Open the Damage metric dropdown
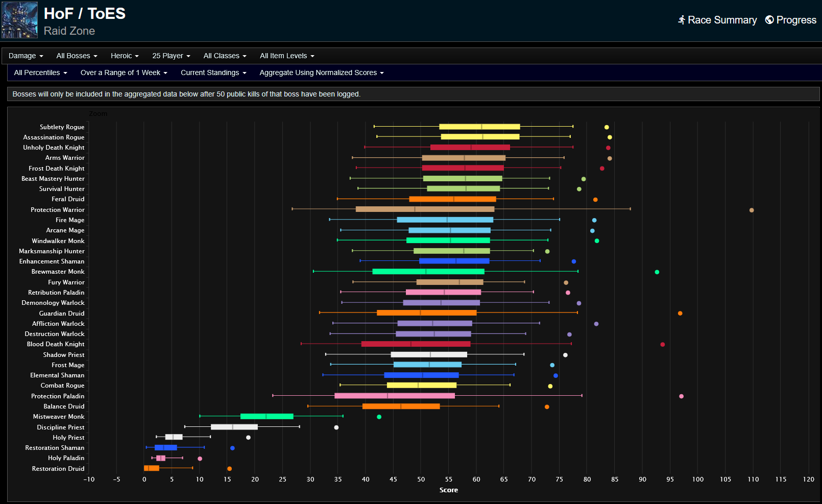The width and height of the screenshot is (822, 504). coord(26,56)
